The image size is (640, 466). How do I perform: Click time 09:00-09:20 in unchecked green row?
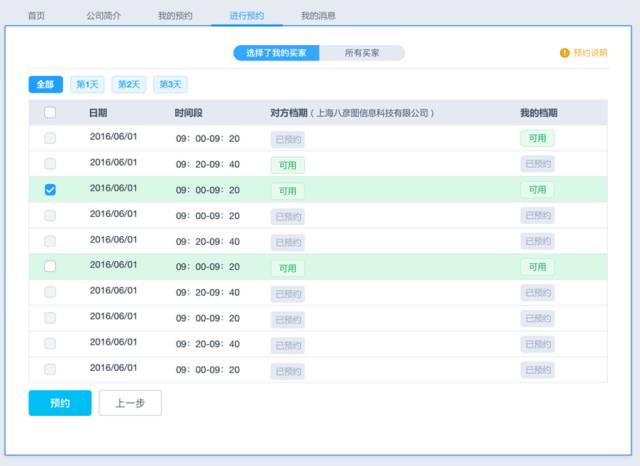click(x=208, y=267)
